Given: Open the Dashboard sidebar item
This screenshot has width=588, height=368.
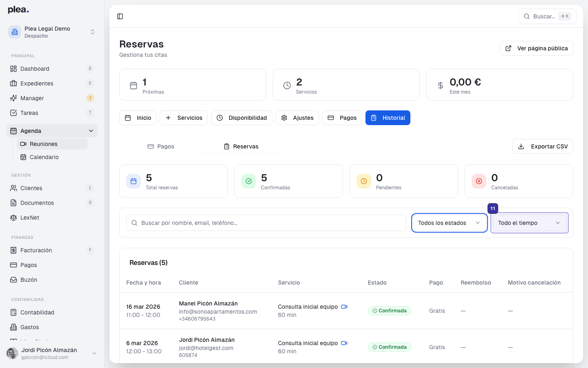Looking at the screenshot, I should tap(52, 69).
